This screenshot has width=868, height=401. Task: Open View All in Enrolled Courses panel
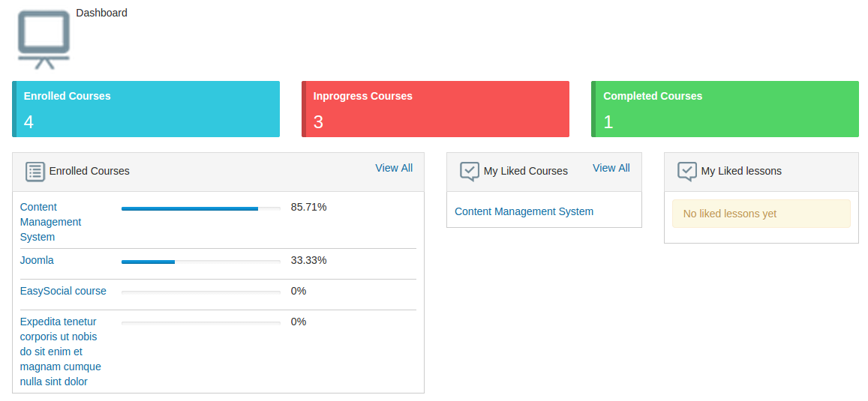(x=394, y=168)
